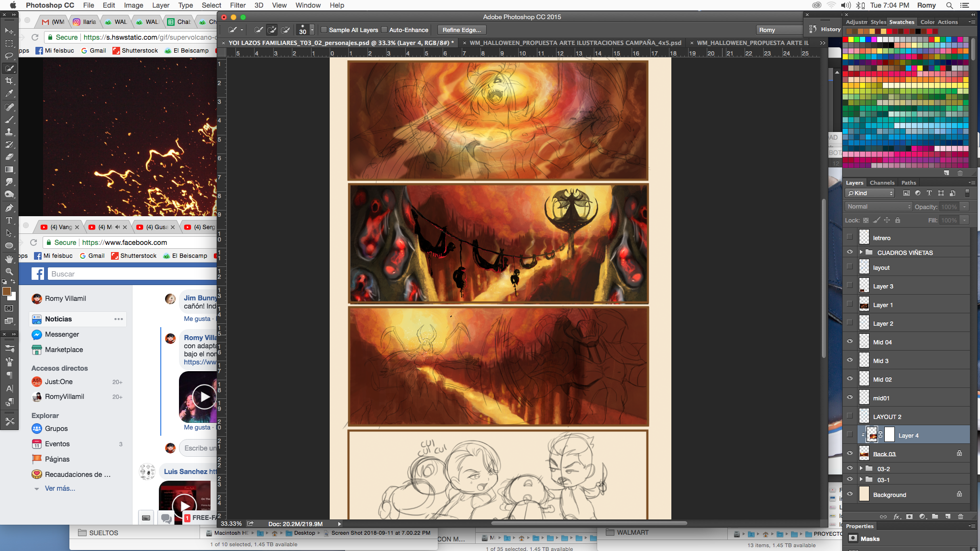Select the Move tool
980x551 pixels.
pos(9,31)
